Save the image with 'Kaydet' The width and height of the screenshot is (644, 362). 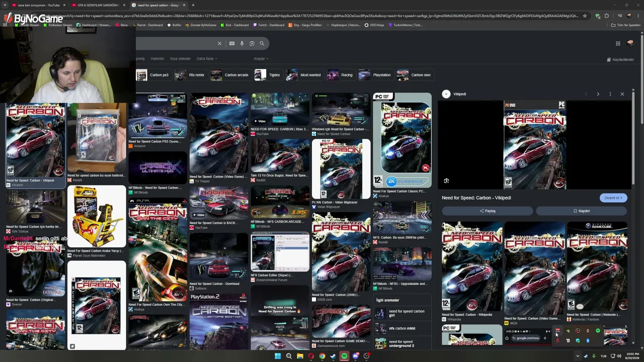581,211
